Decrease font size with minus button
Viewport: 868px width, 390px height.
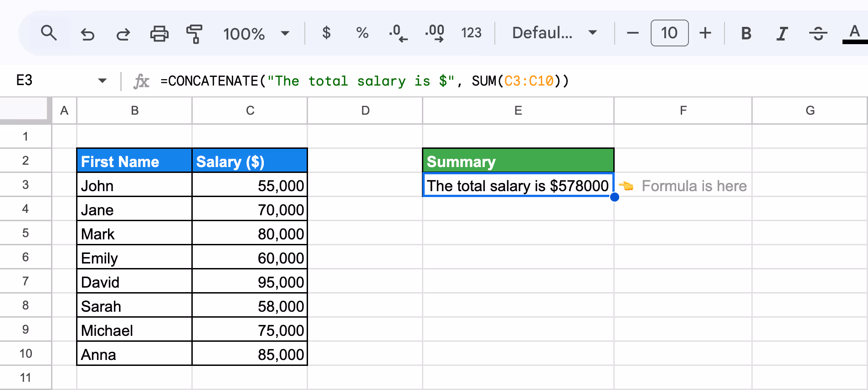pos(633,33)
